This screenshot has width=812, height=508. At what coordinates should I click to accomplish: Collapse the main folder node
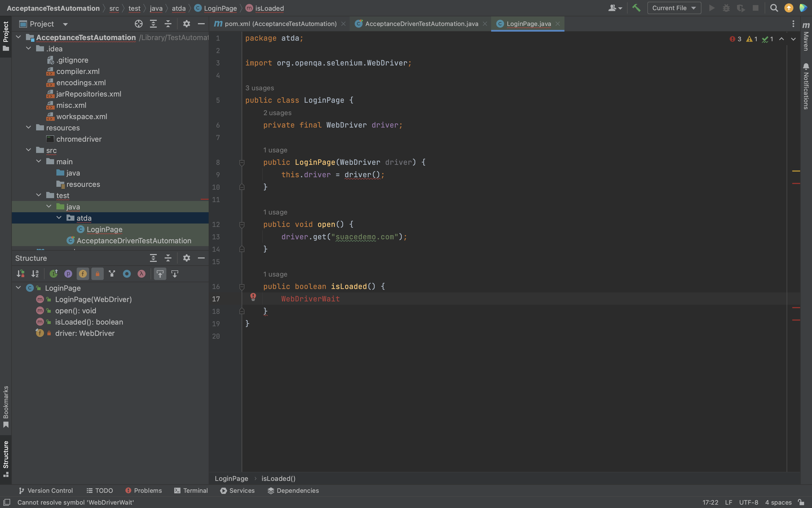39,161
